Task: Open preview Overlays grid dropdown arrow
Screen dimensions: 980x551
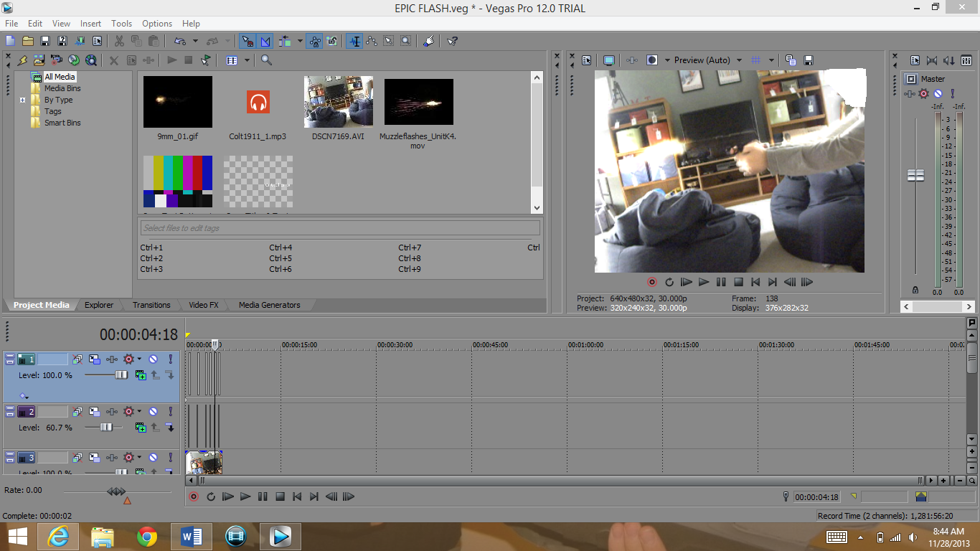Action: (771, 60)
